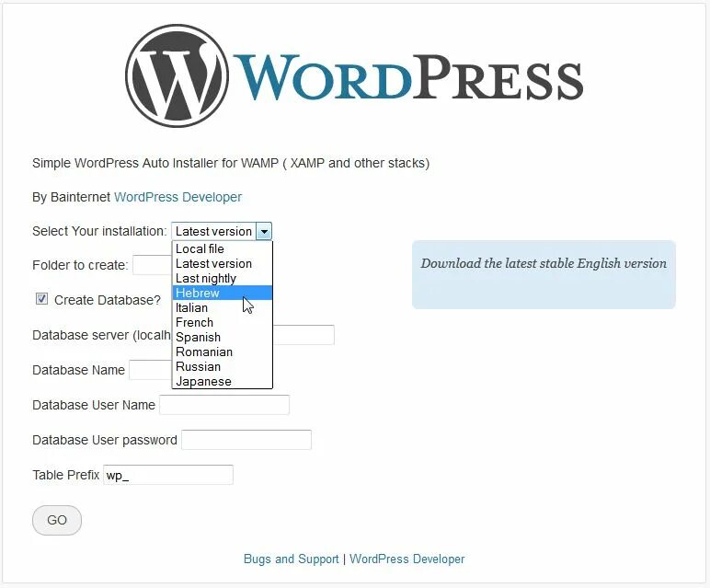710x588 pixels.
Task: Pick Russian from the list
Action: click(223, 366)
